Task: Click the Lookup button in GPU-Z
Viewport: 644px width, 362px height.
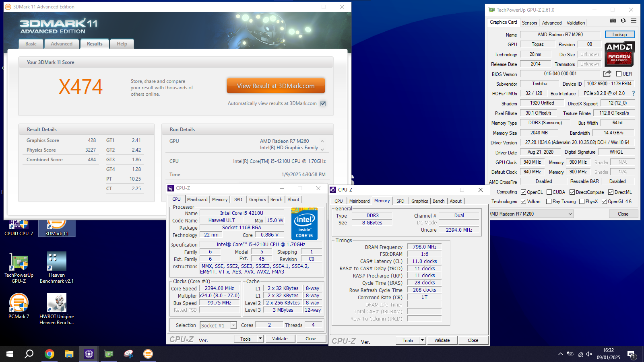Action: 620,35
